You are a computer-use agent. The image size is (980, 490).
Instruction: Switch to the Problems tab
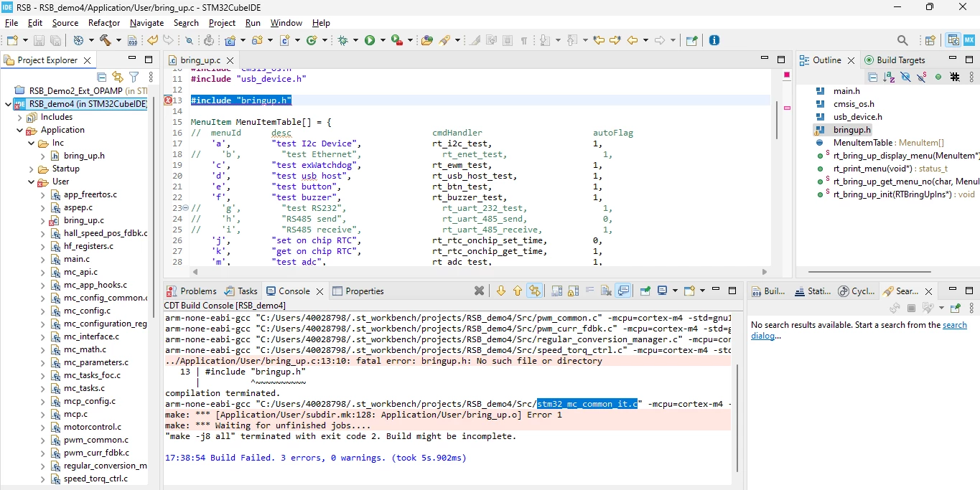coord(192,291)
